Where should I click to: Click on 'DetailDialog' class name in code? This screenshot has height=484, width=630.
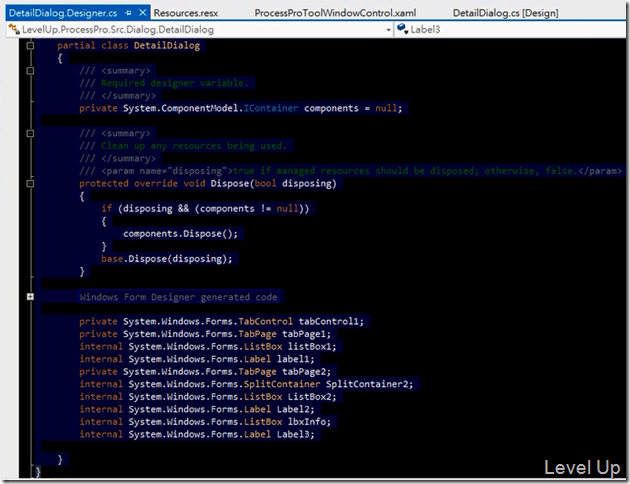[167, 45]
